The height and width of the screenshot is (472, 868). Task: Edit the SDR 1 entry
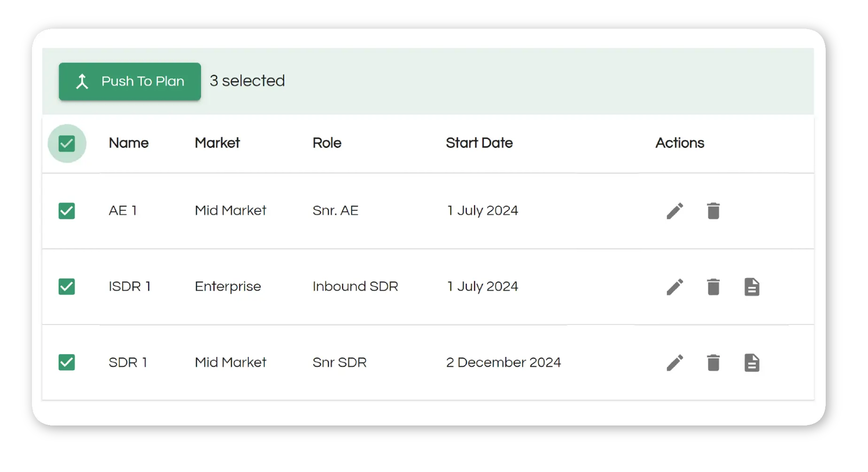675,363
